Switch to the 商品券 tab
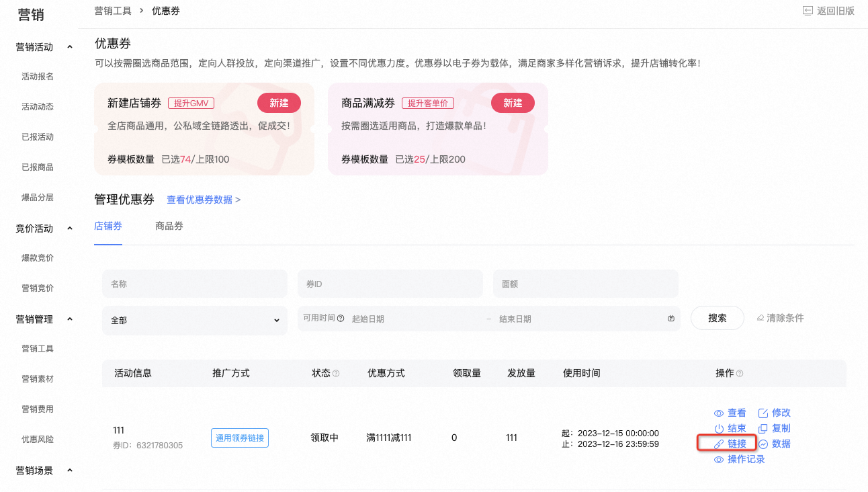Viewport: 868px width, 492px height. pyautogui.click(x=169, y=226)
